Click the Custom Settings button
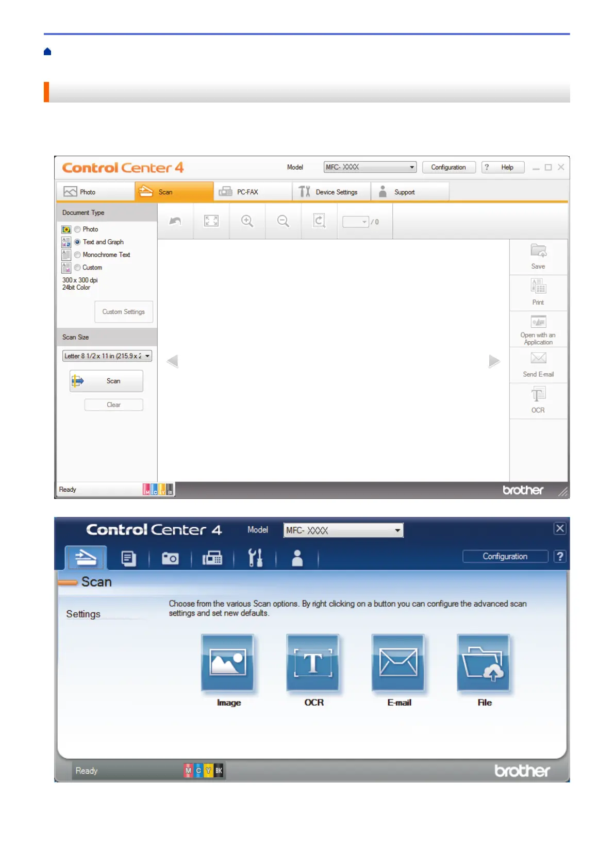The width and height of the screenshot is (614, 868). click(x=124, y=312)
